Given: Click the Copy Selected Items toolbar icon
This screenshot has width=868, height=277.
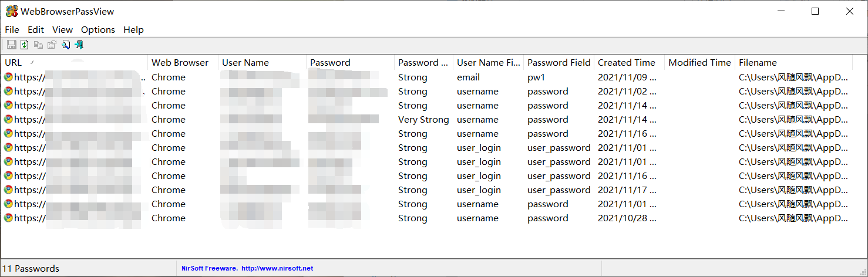Looking at the screenshot, I should (38, 45).
